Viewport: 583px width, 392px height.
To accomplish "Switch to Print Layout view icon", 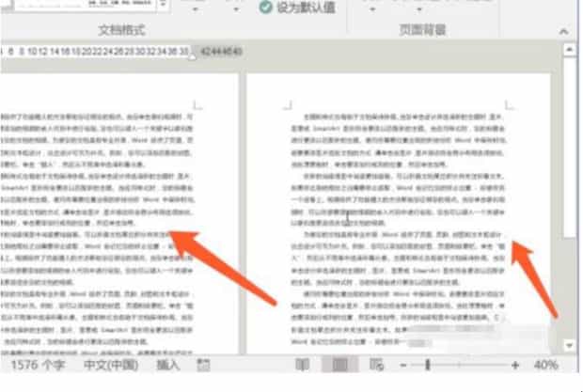I will pos(340,365).
